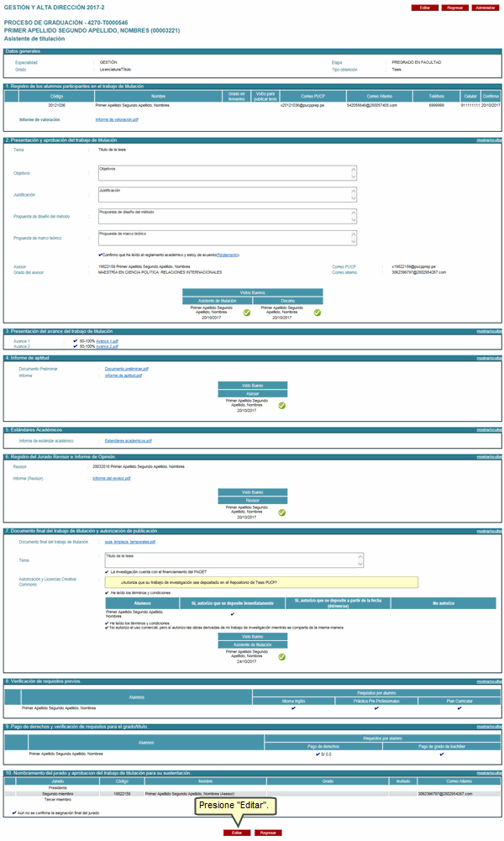
Task: Open the Avance 1.pdf link
Action: 108,341
